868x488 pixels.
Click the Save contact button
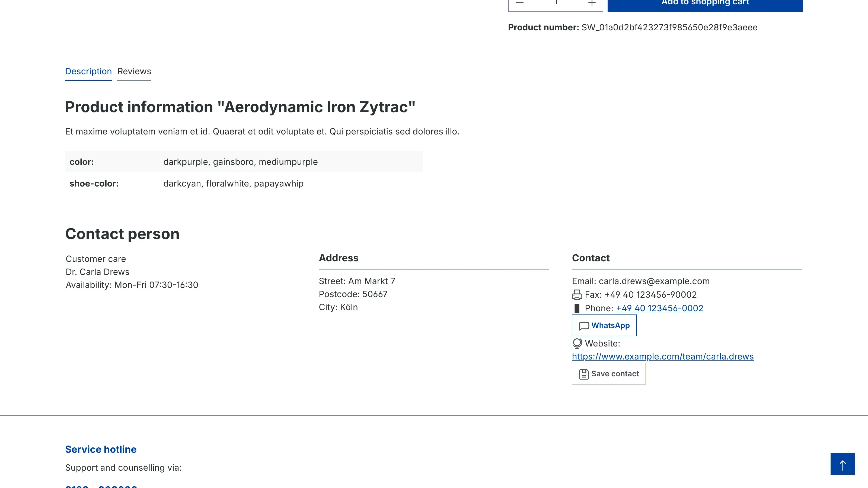(608, 374)
